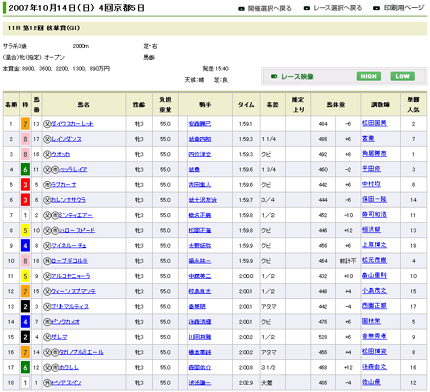Click the 馬名 column header
Image resolution: width=430 pixels, height=392 pixels.
(84, 105)
